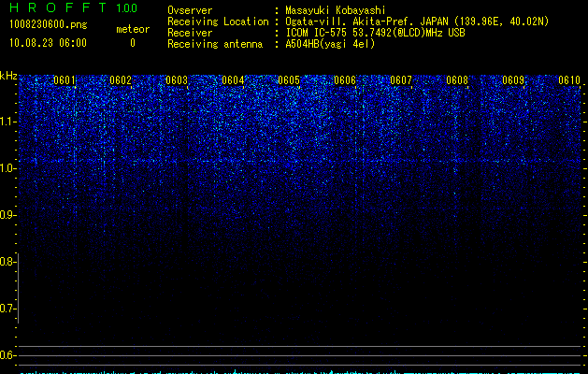The width and height of the screenshot is (588, 374).
Task: Select the filename 1008230600.png
Action: coord(49,24)
